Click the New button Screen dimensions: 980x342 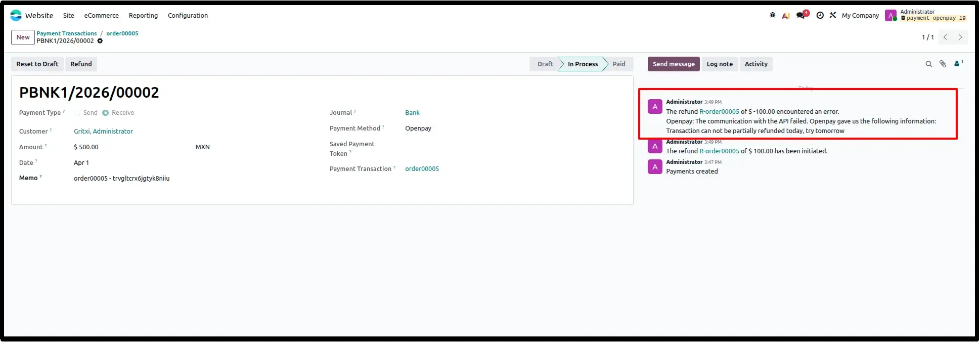[x=23, y=37]
